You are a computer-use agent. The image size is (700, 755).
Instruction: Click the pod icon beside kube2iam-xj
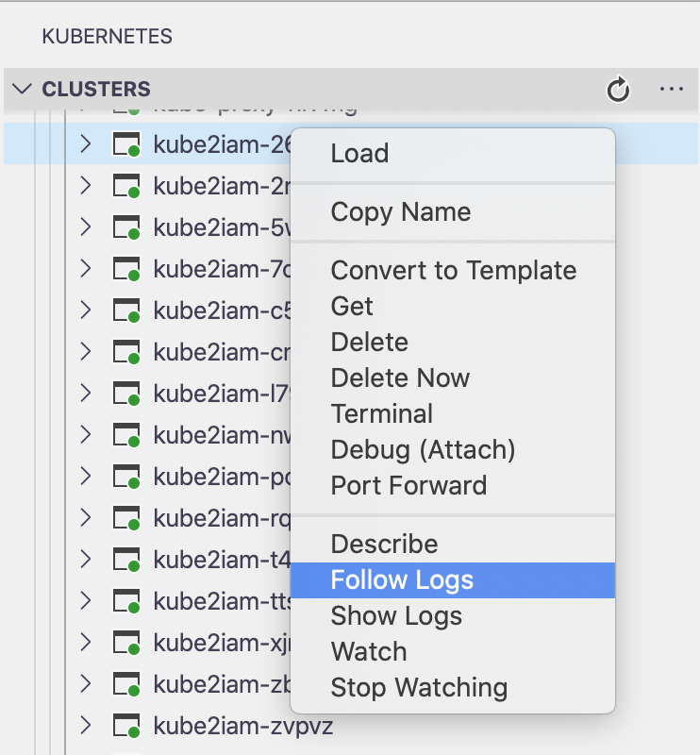point(127,643)
